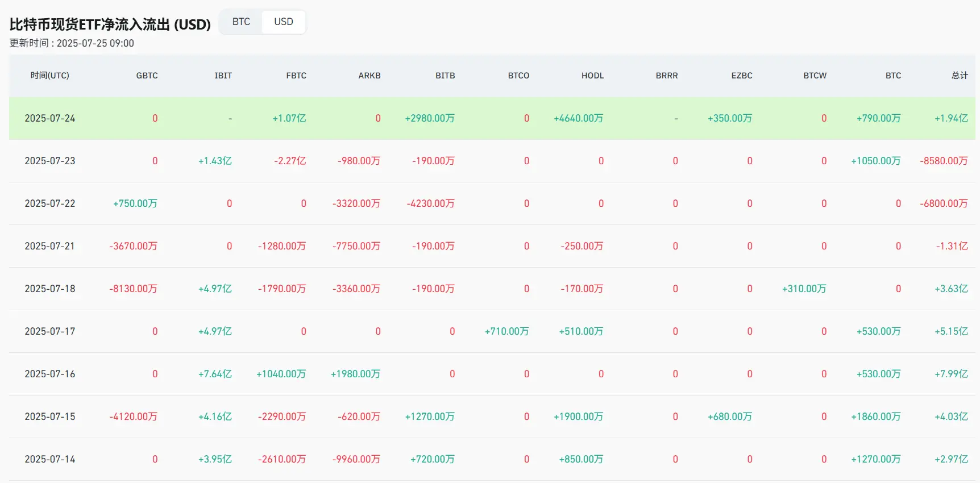Click the +790.00万 BTC value
The height and width of the screenshot is (483, 980).
(x=879, y=118)
